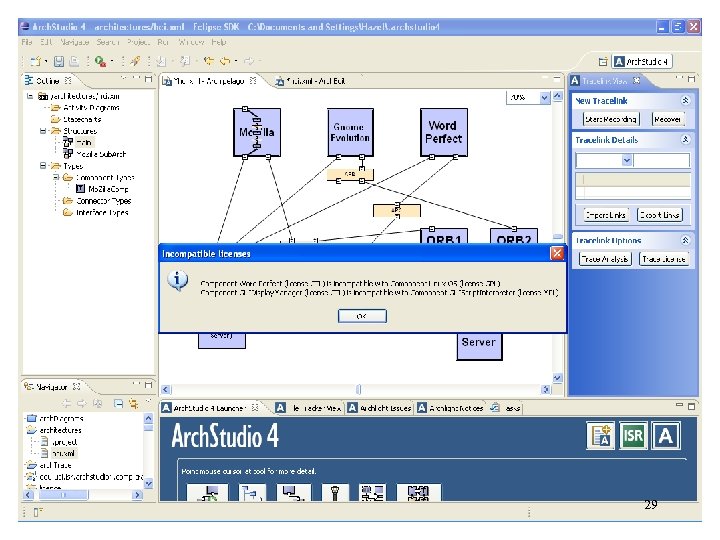Screen dimensions: 720x540
Task: Select the Server component box
Action: (x=479, y=346)
